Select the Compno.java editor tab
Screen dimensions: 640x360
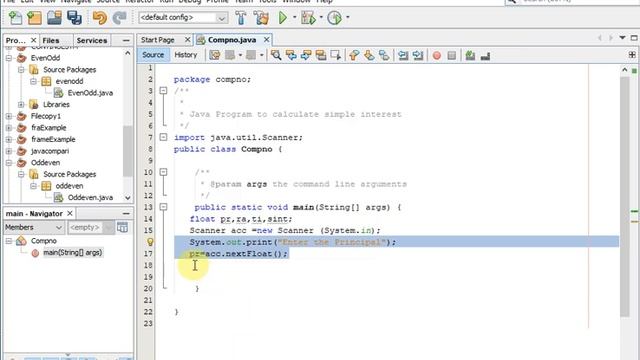pyautogui.click(x=232, y=40)
